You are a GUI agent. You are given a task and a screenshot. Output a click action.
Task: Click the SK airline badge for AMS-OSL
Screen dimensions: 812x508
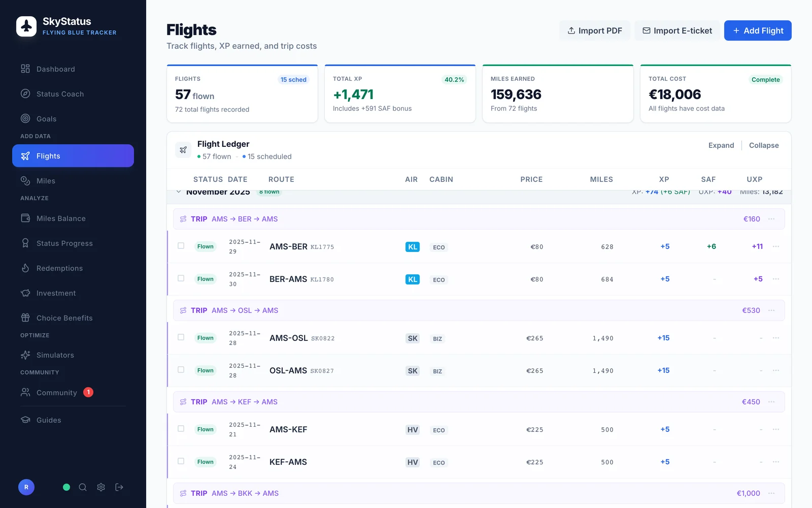[413, 338]
